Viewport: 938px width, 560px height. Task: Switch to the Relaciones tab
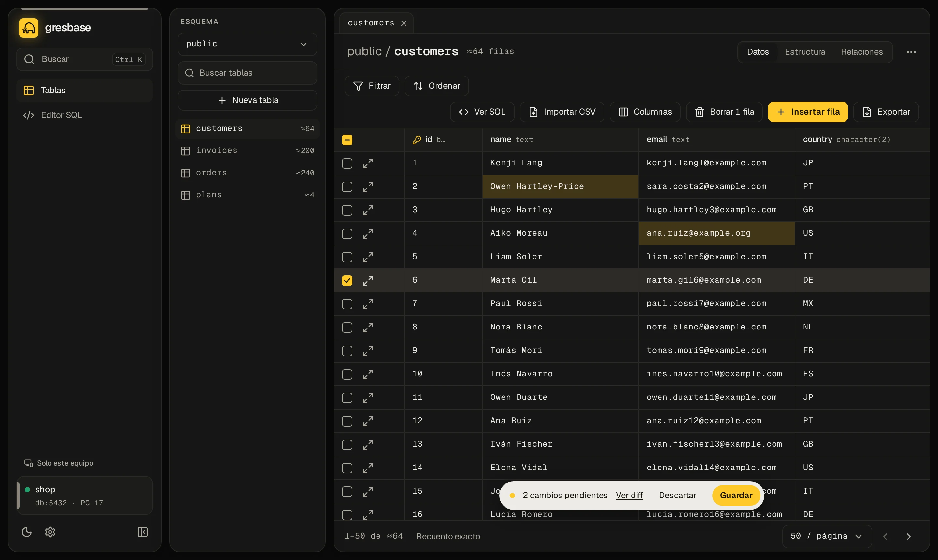tap(862, 52)
